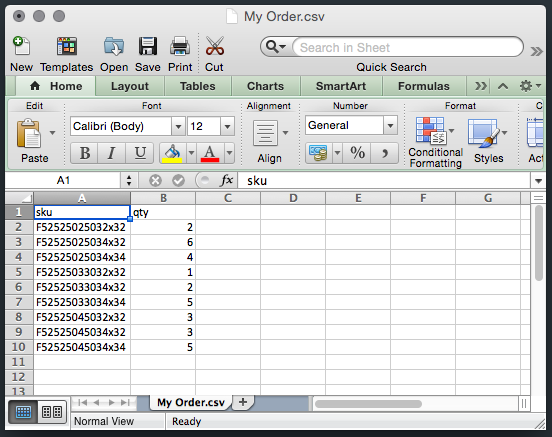This screenshot has height=437, width=552.
Task: Click the fx insert function icon
Action: click(226, 181)
